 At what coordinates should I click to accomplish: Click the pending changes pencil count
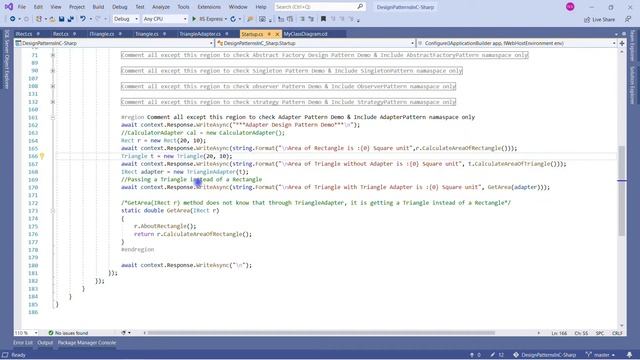click(x=498, y=355)
